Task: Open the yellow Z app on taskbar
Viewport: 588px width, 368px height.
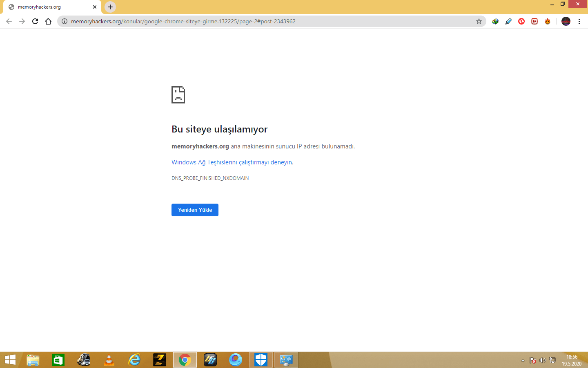Action: [x=160, y=360]
